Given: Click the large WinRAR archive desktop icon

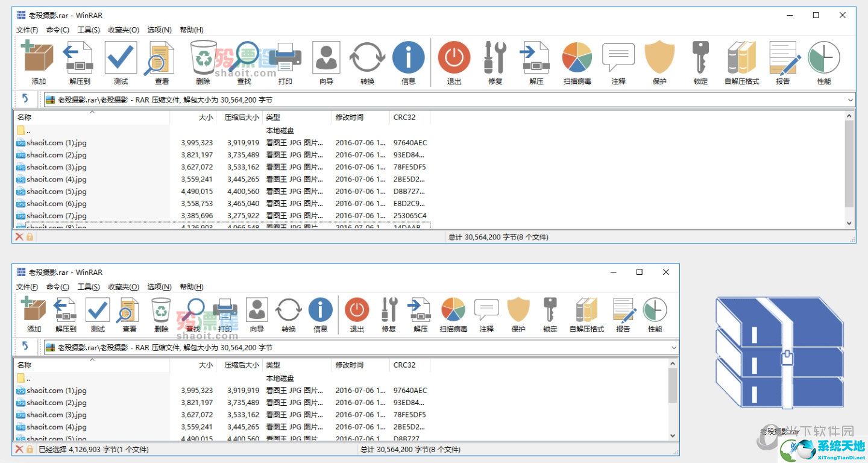Looking at the screenshot, I should tap(779, 353).
